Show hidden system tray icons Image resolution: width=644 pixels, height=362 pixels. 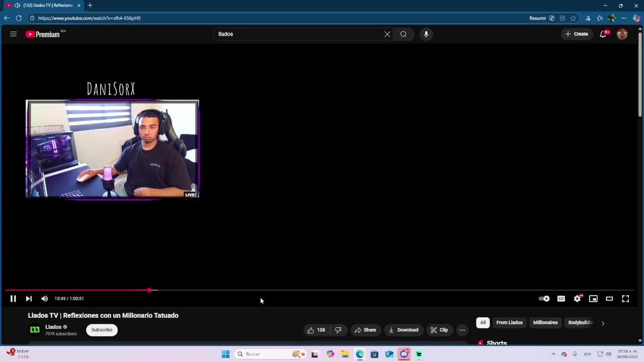point(553,354)
